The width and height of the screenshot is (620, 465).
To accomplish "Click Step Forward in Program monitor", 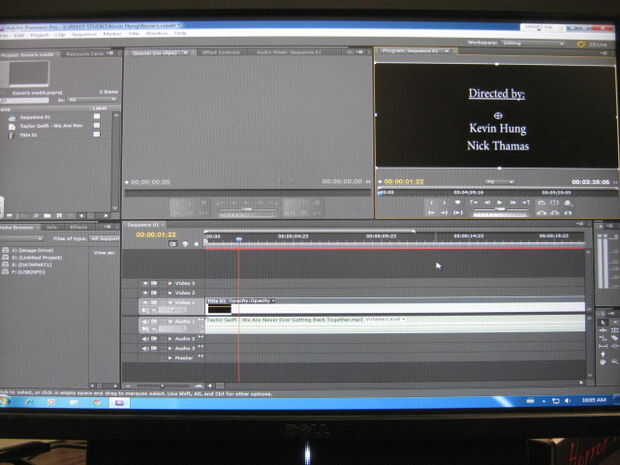I will click(x=512, y=202).
